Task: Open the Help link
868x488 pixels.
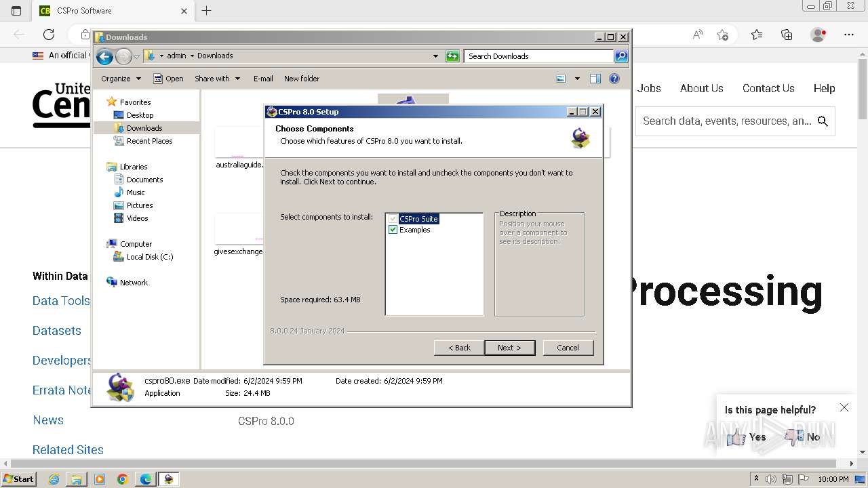Action: (825, 88)
